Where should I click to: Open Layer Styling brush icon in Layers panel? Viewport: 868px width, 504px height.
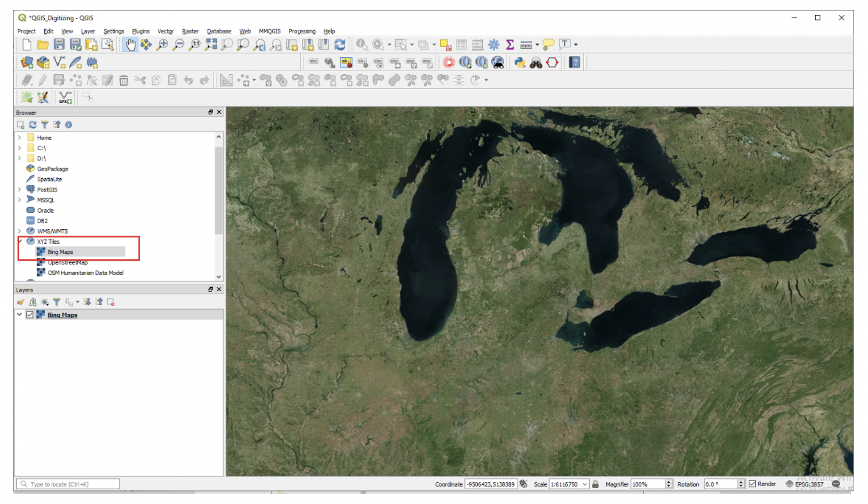click(21, 302)
